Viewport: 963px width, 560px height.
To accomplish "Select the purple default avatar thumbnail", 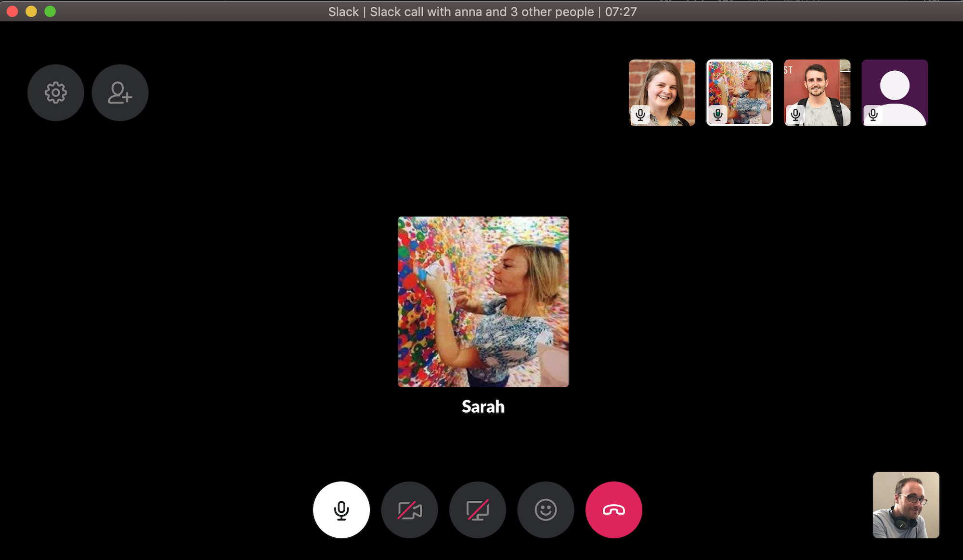I will [894, 92].
